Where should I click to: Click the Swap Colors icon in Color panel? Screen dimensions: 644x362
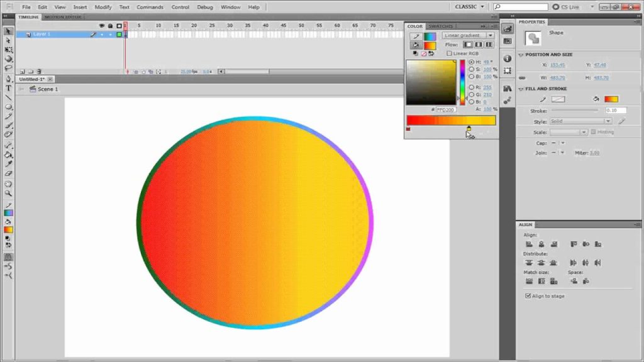[x=431, y=54]
